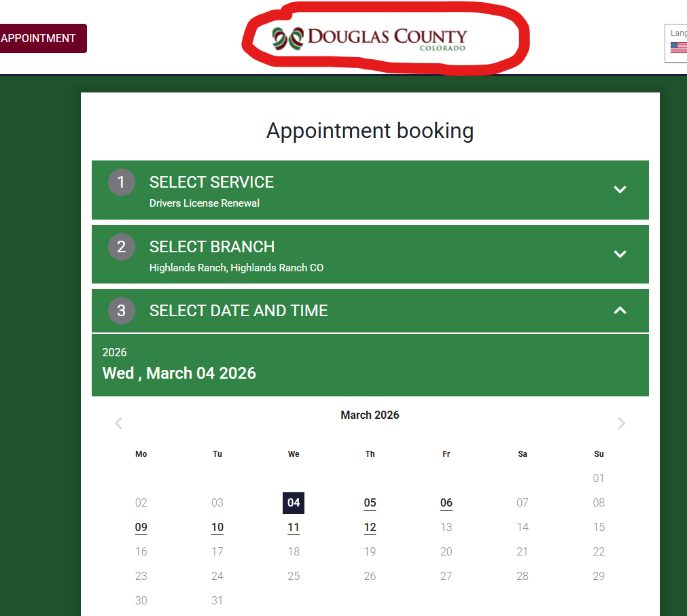Select March 11 on the calendar
The height and width of the screenshot is (616, 687).
coord(294,528)
